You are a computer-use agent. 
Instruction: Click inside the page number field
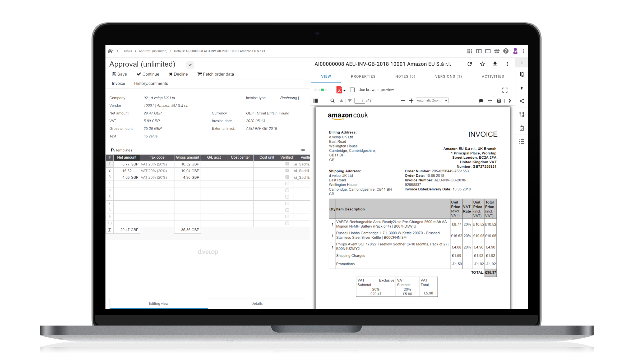pos(360,100)
